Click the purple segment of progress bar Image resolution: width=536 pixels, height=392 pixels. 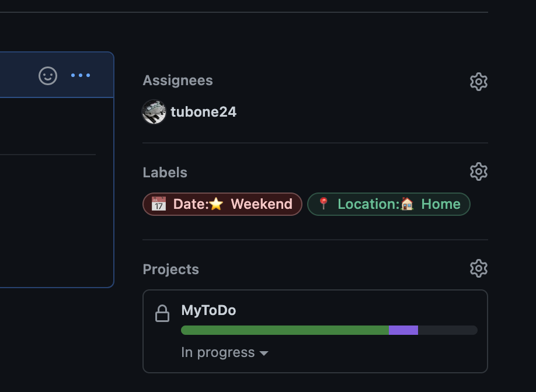[x=403, y=330]
